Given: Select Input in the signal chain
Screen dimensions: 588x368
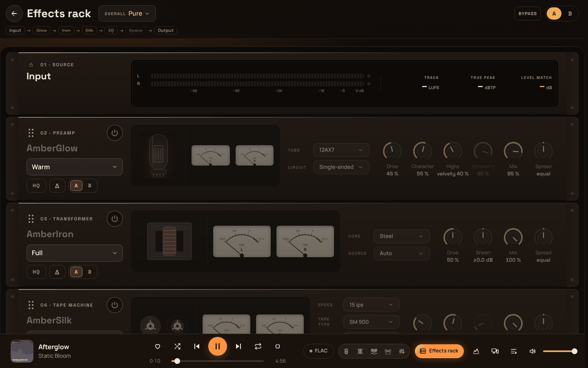Looking at the screenshot, I should tap(15, 30).
